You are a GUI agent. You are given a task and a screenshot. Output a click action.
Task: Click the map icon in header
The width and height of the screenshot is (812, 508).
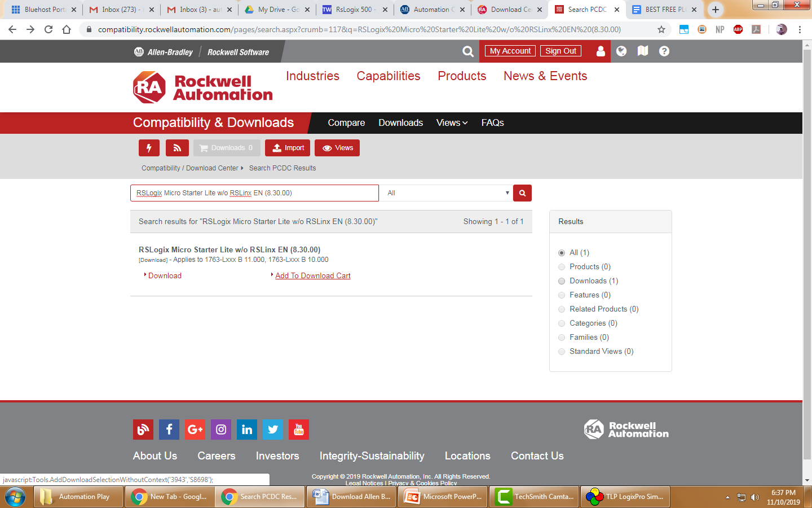click(x=643, y=51)
